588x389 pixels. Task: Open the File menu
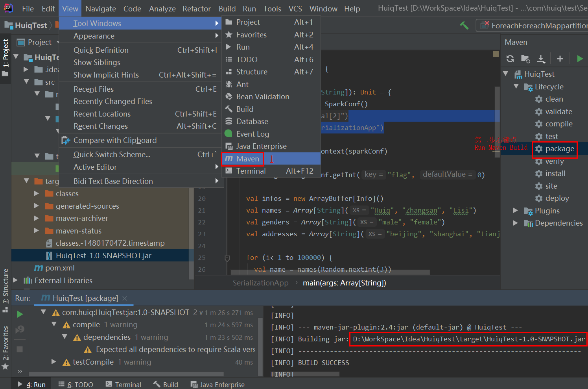point(28,9)
